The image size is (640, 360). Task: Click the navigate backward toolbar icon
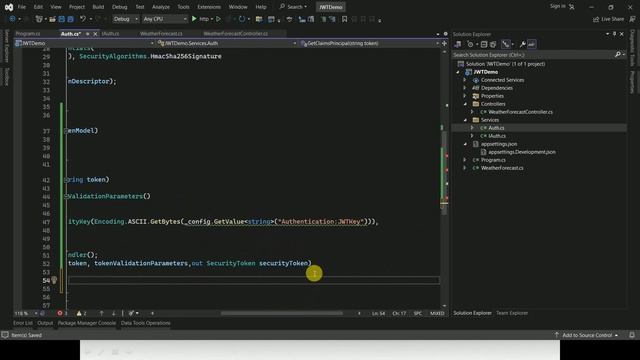tap(12, 19)
